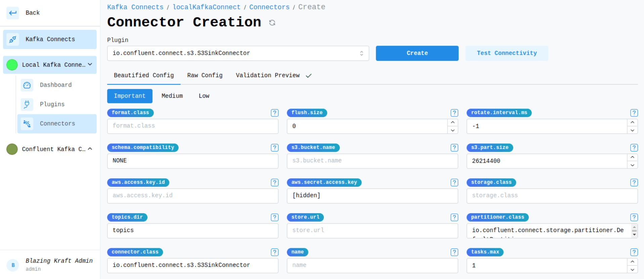
Task: Expand the Confluent Kafka Connect group
Action: (x=90, y=149)
